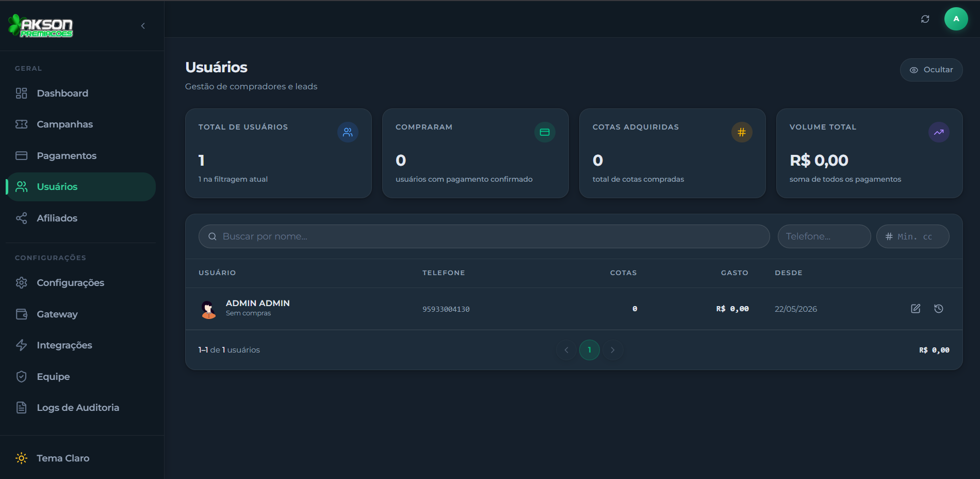Click the Telefone filter field
Image resolution: width=980 pixels, height=479 pixels.
pyautogui.click(x=824, y=236)
